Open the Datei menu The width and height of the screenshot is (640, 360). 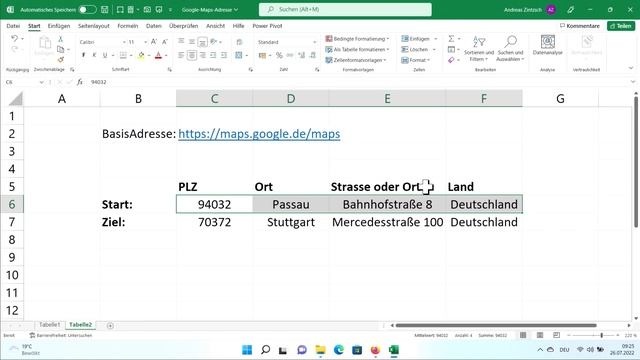point(13,26)
